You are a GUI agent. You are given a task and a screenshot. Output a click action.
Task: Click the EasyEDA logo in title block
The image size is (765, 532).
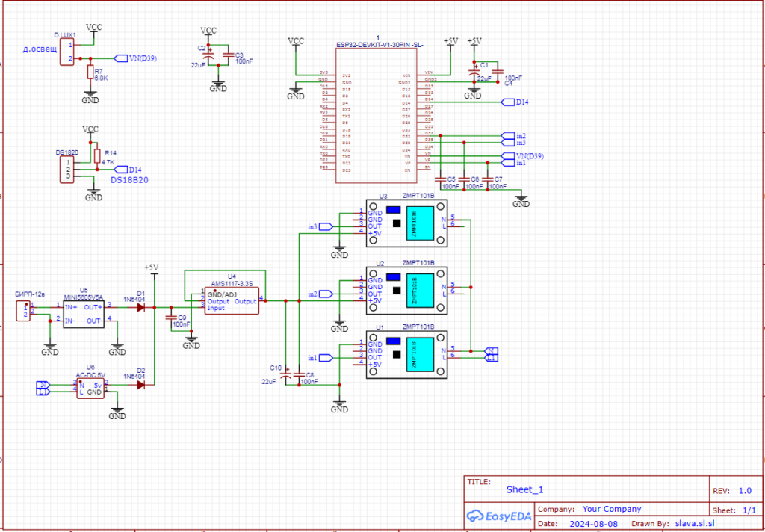coord(498,516)
